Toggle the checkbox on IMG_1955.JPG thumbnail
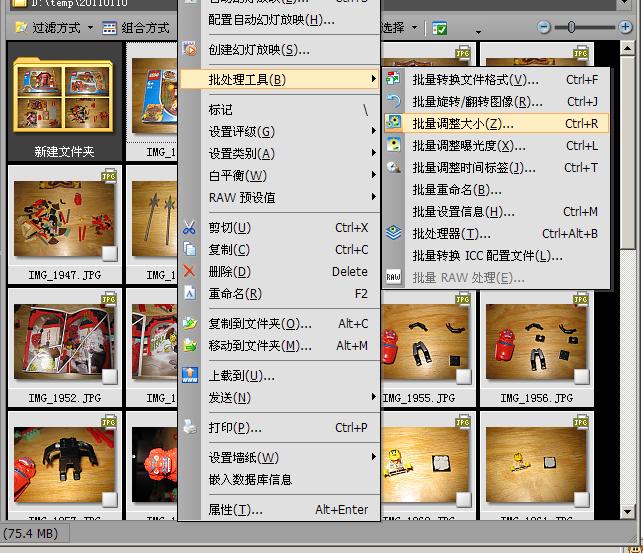 tap(463, 377)
